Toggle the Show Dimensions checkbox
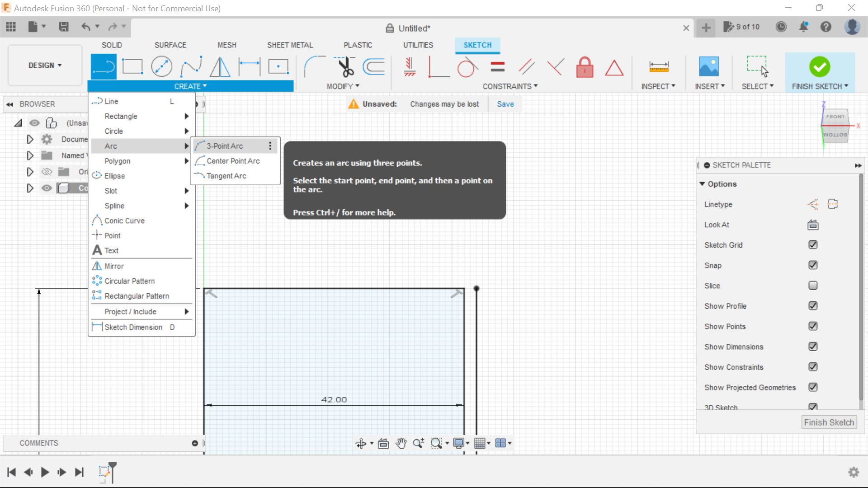 click(x=813, y=347)
